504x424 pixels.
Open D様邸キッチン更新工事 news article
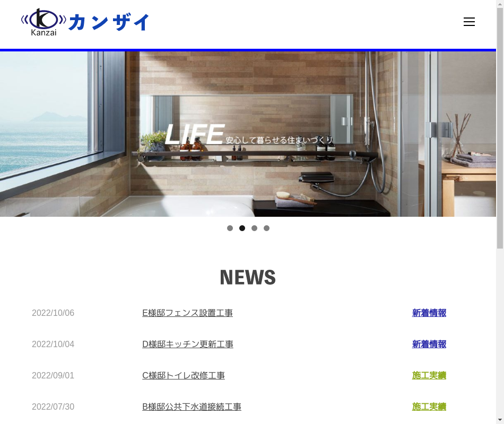pyautogui.click(x=187, y=344)
